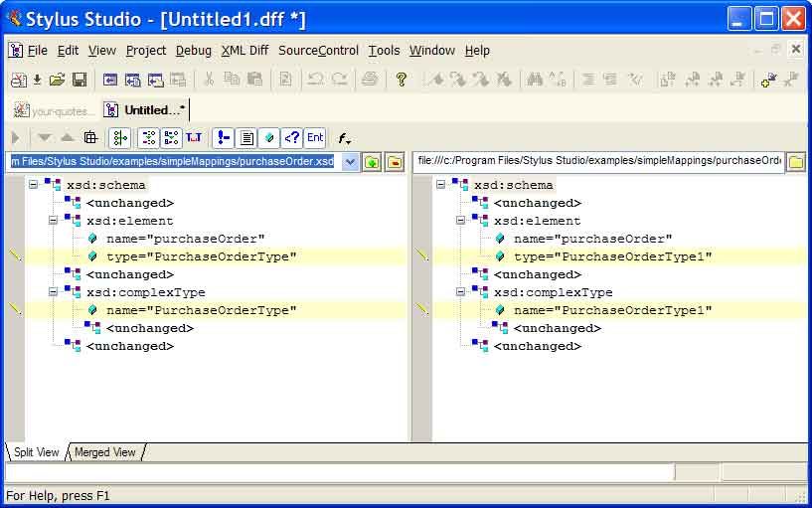Collapse xsd:element node in left pane
Viewport: 812px width, 508px height.
coord(53,220)
